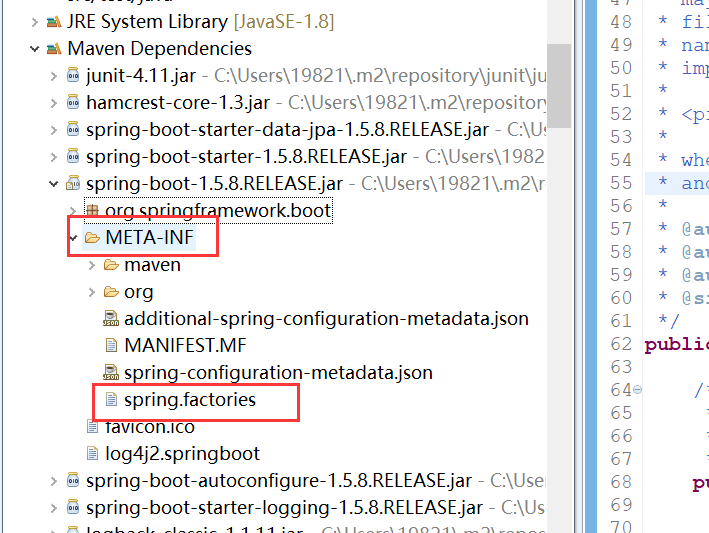The width and height of the screenshot is (709, 533).
Task: Select JRE System Library [JavaSE-1.8]
Action: [x=201, y=22]
